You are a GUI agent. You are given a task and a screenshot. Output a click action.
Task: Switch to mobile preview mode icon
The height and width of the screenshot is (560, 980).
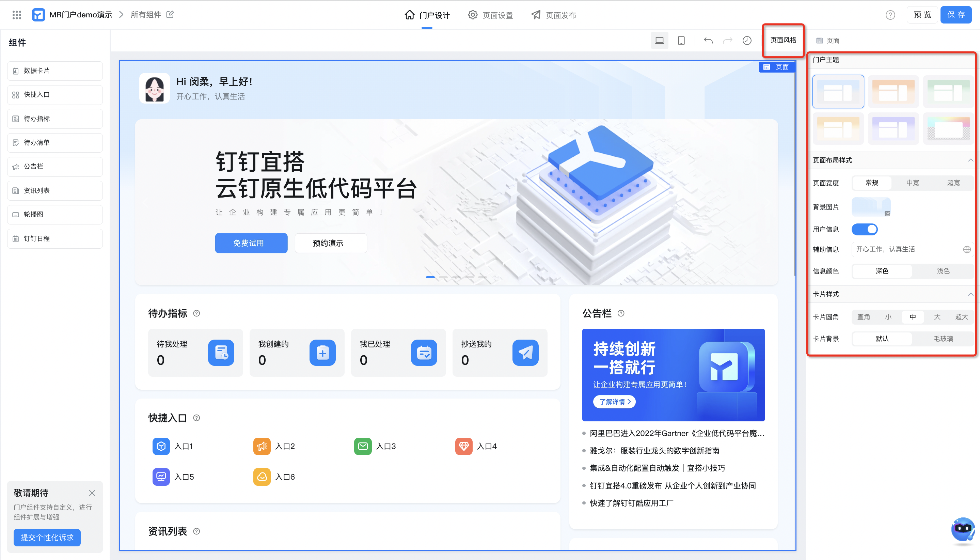[x=681, y=41]
